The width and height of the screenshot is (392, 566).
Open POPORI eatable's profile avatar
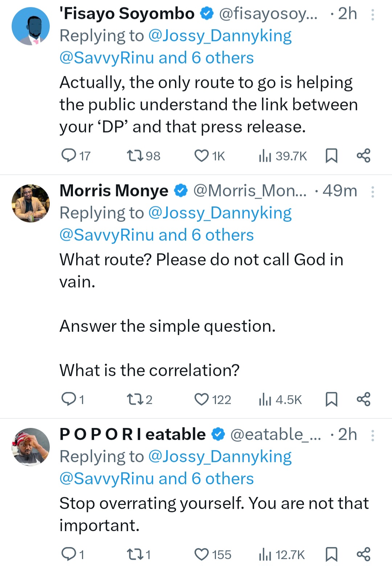tap(31, 447)
